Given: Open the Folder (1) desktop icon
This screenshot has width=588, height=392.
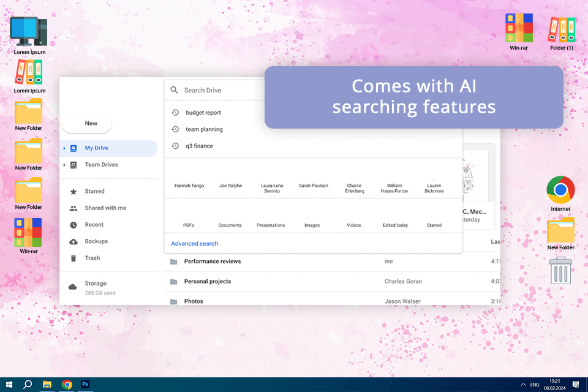Looking at the screenshot, I should (x=562, y=34).
